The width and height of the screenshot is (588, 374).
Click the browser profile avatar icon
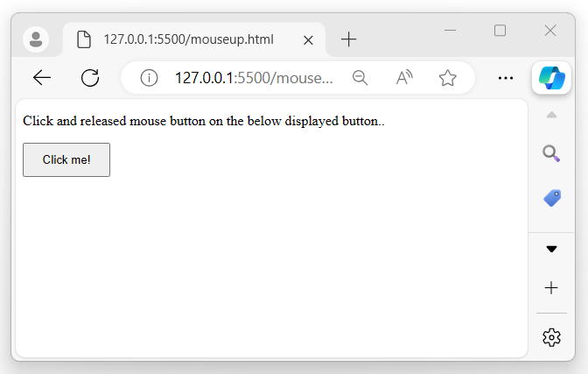(36, 39)
